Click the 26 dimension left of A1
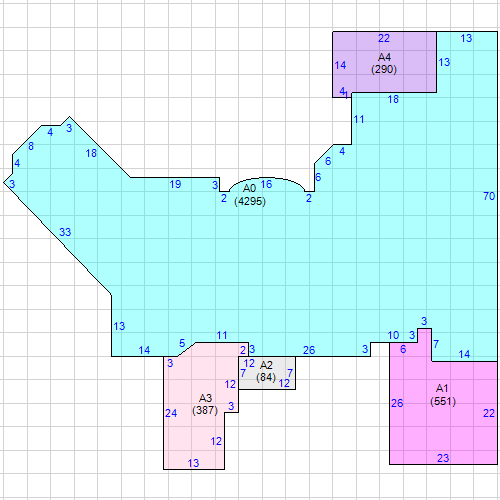Image resolution: width=500 pixels, height=500 pixels. 309,350
